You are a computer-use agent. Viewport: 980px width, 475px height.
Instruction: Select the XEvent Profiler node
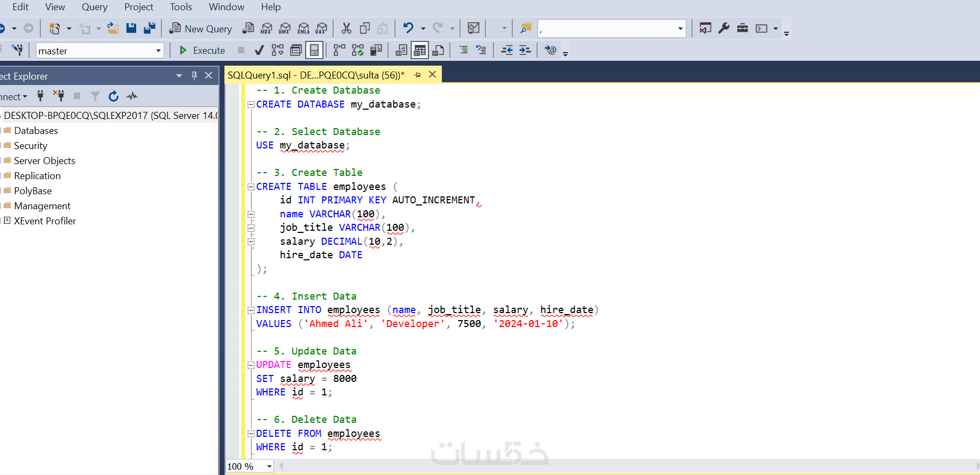coord(45,221)
